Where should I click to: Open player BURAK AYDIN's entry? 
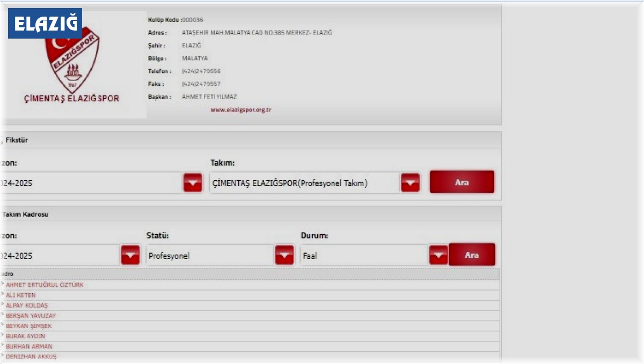pyautogui.click(x=25, y=336)
